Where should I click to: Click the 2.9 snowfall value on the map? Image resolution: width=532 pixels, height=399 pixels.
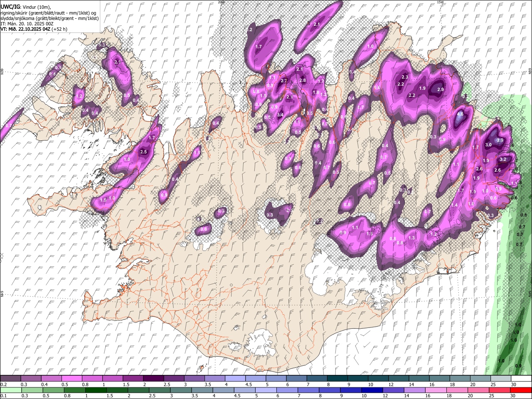coord(441,89)
